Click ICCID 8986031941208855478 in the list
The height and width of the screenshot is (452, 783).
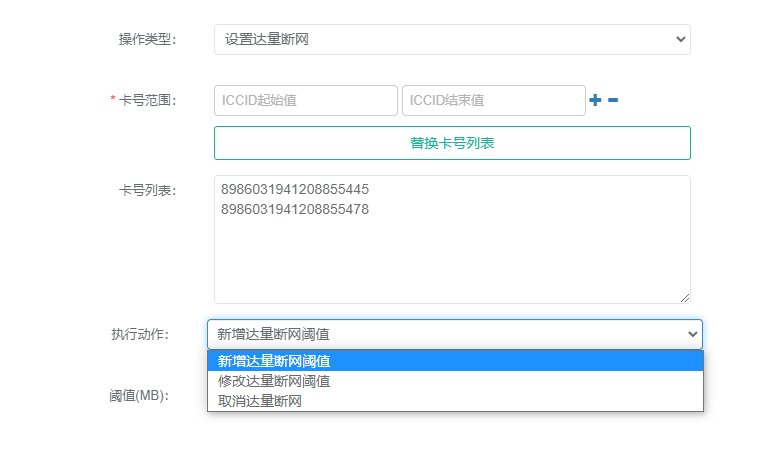(295, 209)
